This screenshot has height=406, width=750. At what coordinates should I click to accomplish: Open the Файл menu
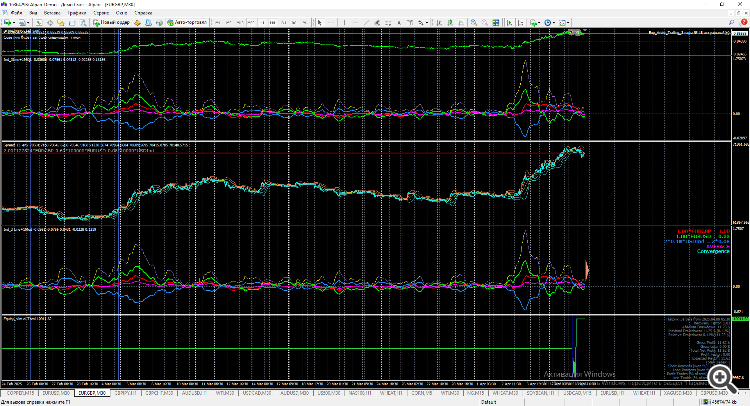click(16, 13)
